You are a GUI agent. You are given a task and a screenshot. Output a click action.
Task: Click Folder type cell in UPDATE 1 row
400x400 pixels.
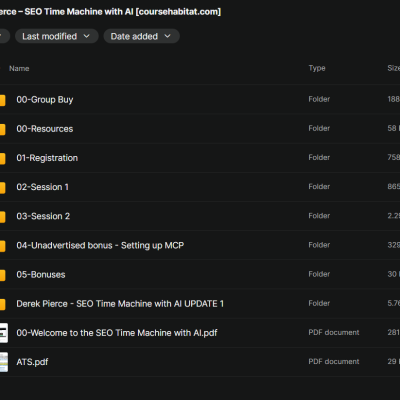pyautogui.click(x=319, y=303)
